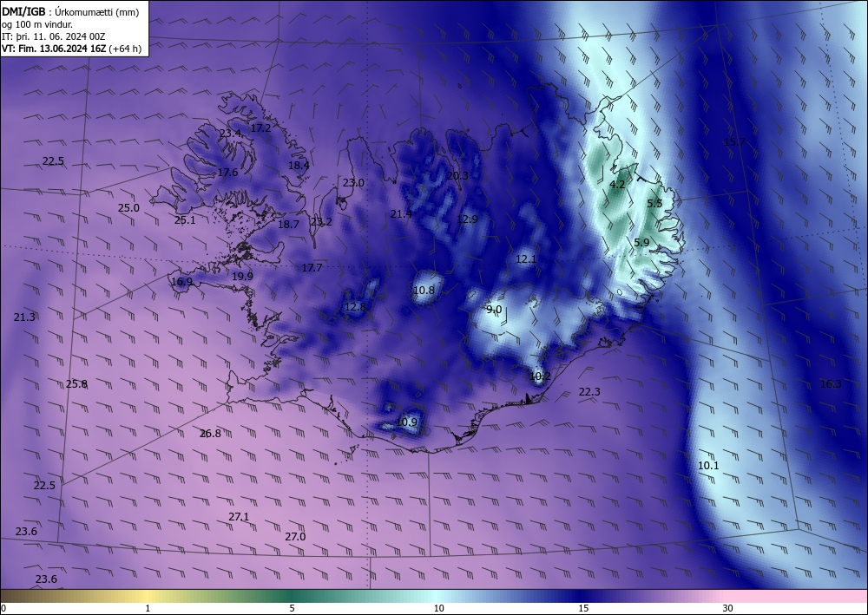The height and width of the screenshot is (615, 868).
Task: Click the '10' tick on the color scale
Action: tap(438, 608)
